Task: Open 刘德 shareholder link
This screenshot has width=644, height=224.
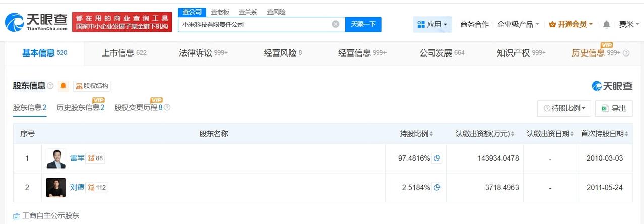Action: (77, 188)
